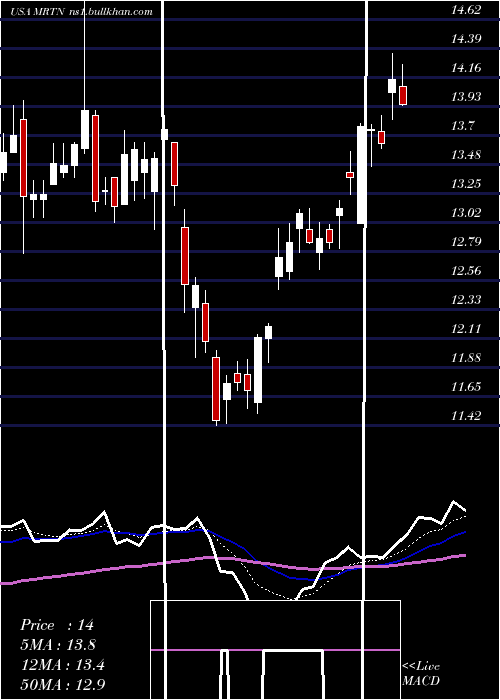Click the 14.39 price axis label
The image size is (500, 700).
click(x=466, y=39)
